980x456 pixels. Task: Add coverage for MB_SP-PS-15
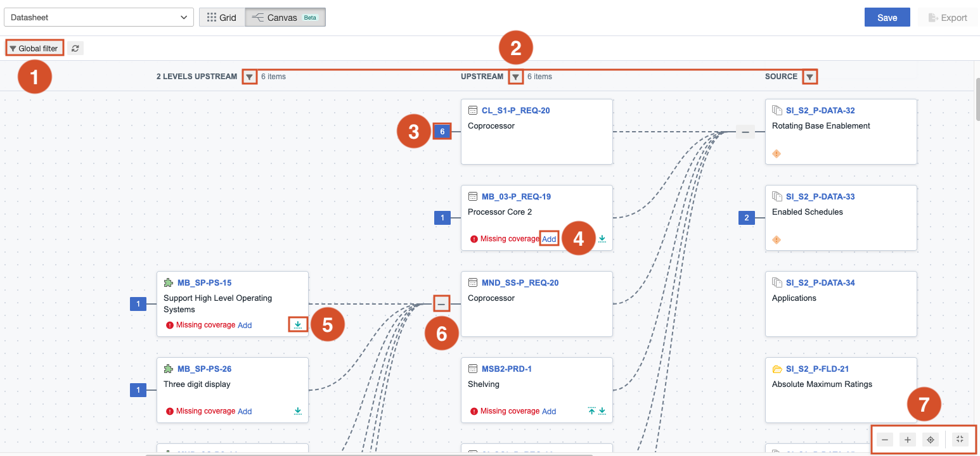pyautogui.click(x=245, y=325)
